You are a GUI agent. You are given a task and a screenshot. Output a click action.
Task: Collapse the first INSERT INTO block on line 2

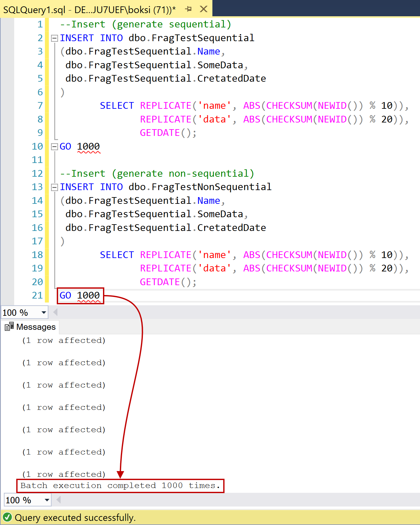click(55, 38)
